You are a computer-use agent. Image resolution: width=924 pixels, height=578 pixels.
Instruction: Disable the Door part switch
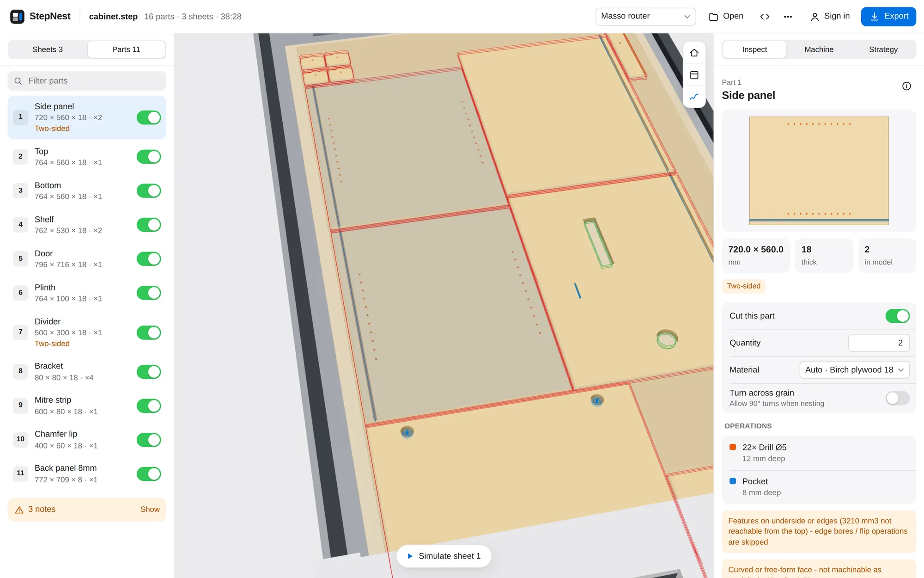[x=149, y=259]
